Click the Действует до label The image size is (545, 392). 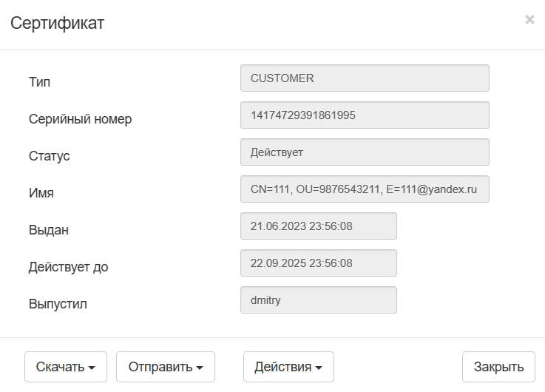pos(68,267)
